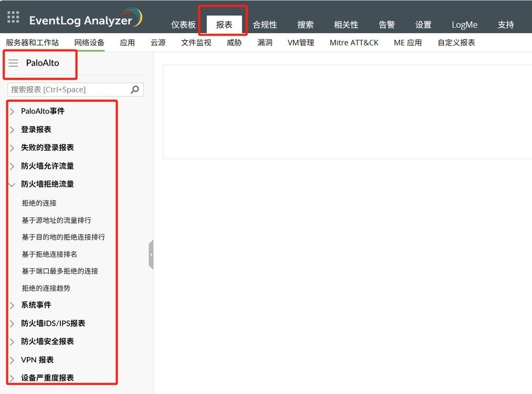Open the 设置 tab

pyautogui.click(x=423, y=25)
